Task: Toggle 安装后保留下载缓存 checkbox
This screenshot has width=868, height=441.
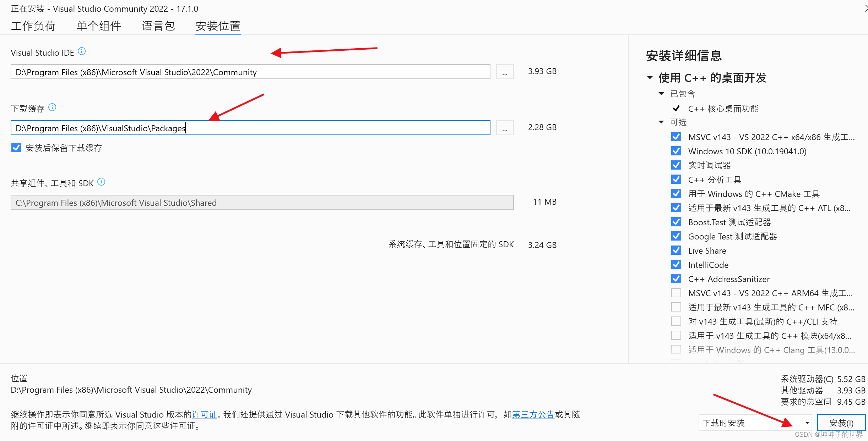Action: pos(16,148)
